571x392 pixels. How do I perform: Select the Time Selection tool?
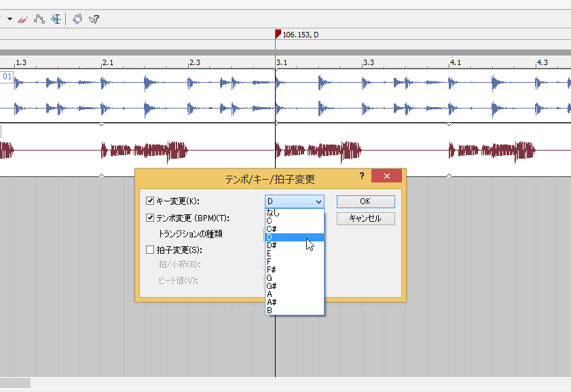[x=56, y=19]
